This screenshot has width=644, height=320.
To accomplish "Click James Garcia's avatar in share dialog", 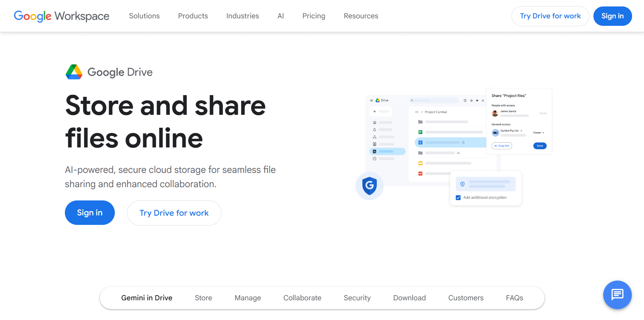I will click(x=495, y=113).
